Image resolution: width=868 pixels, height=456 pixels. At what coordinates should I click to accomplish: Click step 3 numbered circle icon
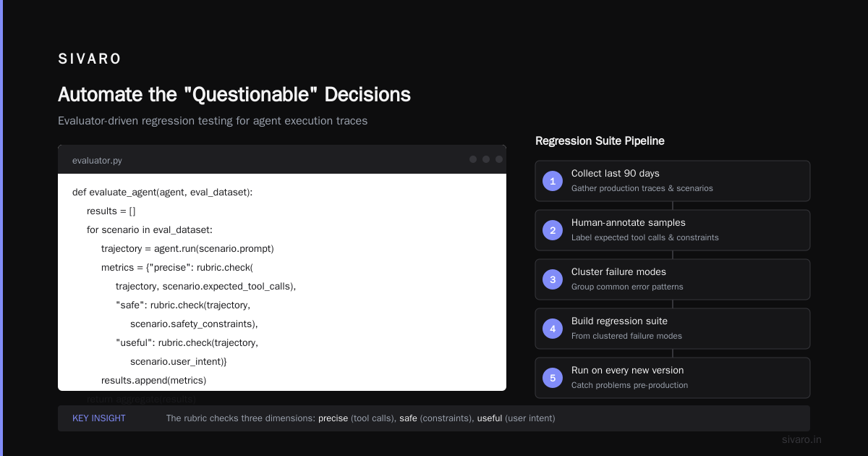tap(553, 279)
